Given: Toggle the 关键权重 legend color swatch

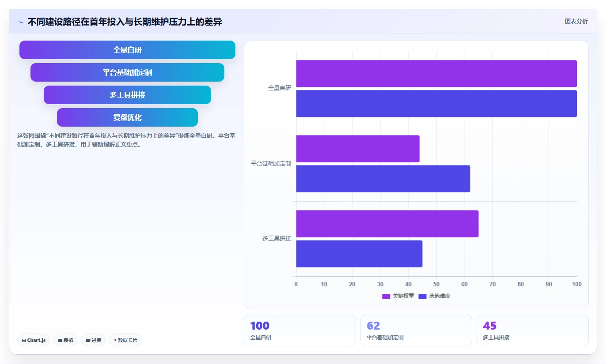Looking at the screenshot, I should [x=386, y=296].
